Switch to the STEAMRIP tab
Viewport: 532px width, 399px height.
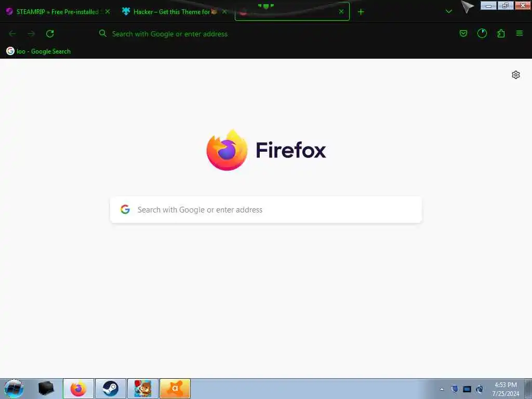tap(58, 12)
